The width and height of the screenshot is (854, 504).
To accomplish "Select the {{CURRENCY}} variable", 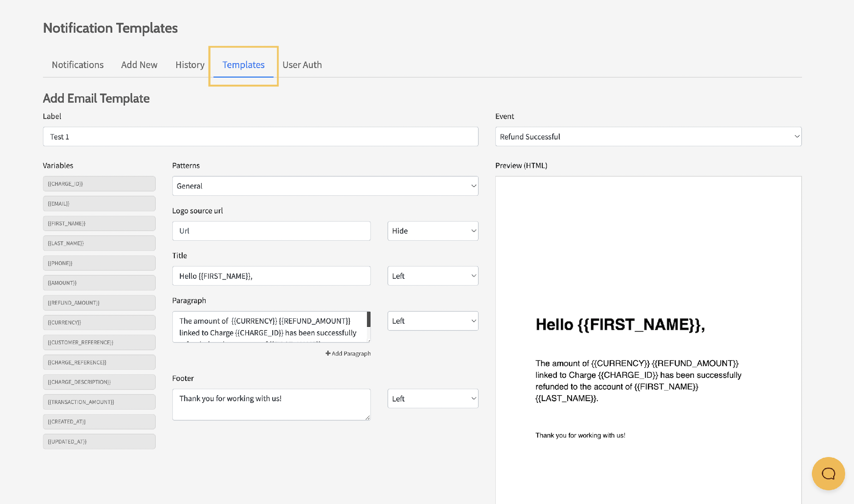I will coord(99,322).
